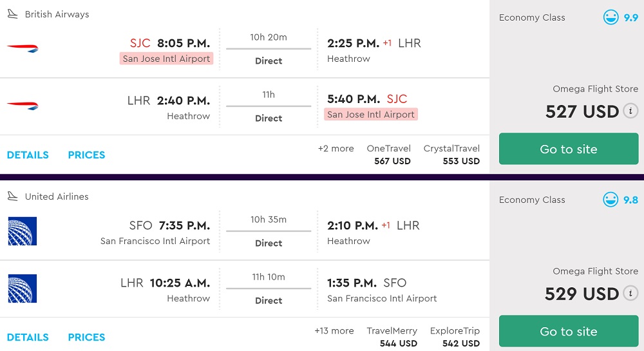Click the 9.8 rating smiley face
This screenshot has height=351, width=644.
(x=611, y=200)
